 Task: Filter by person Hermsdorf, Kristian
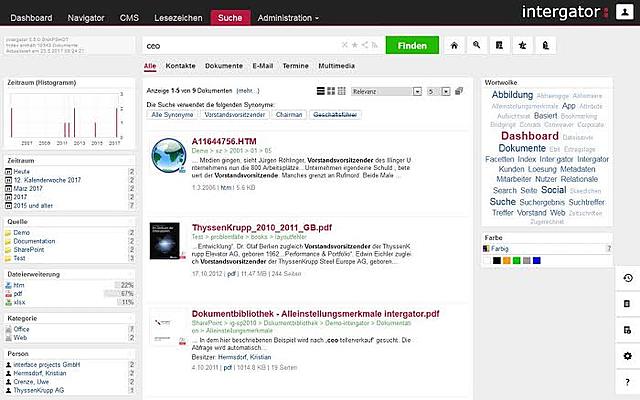click(x=40, y=373)
